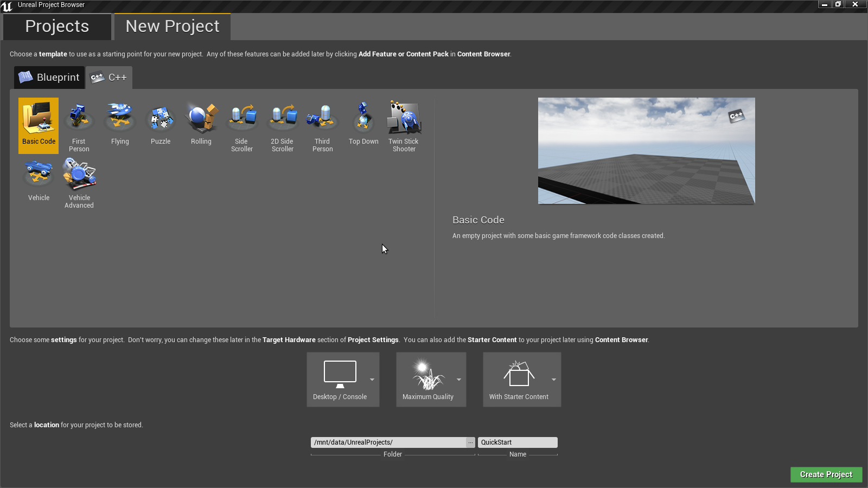Click the QuickStart project Name field
The height and width of the screenshot is (488, 868).
518,442
